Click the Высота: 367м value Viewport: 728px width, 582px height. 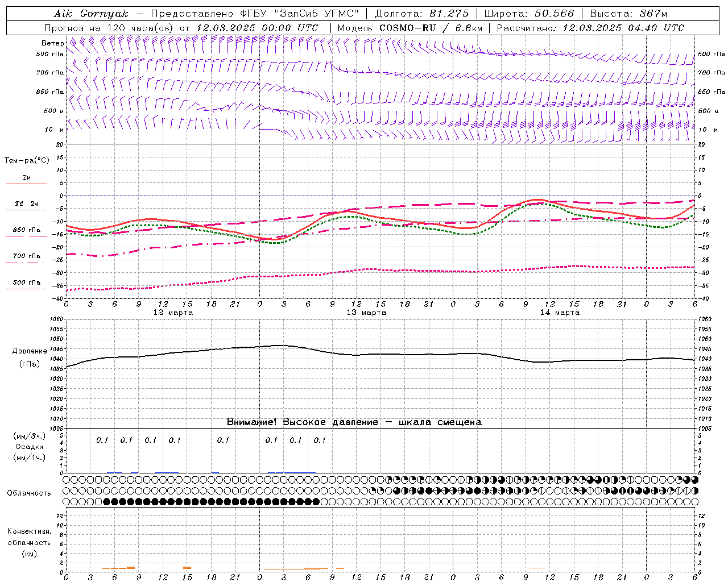pos(628,14)
